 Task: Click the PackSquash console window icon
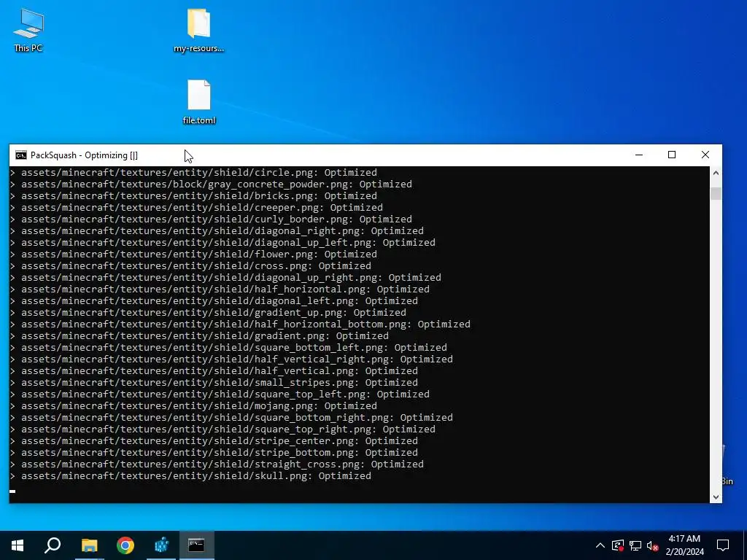click(21, 155)
